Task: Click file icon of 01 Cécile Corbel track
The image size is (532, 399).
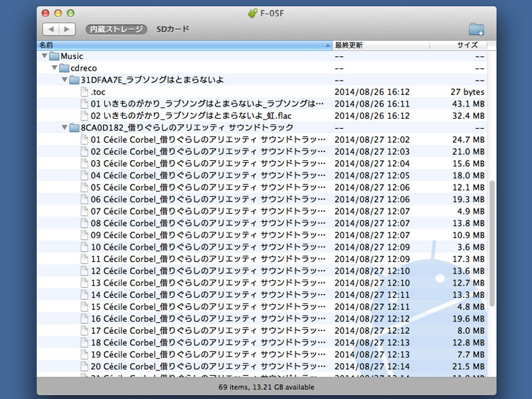Action: pos(84,140)
